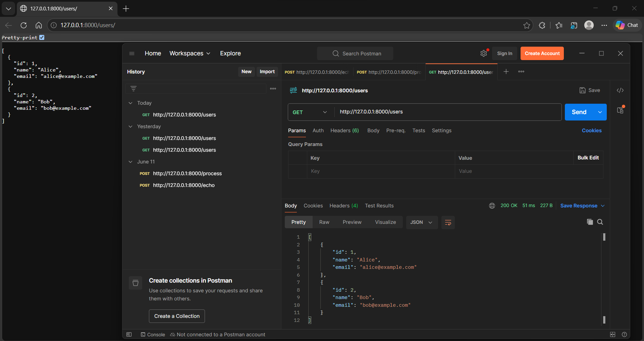The height and width of the screenshot is (341, 644).
Task: Add a new request tab with plus icon
Action: 506,71
